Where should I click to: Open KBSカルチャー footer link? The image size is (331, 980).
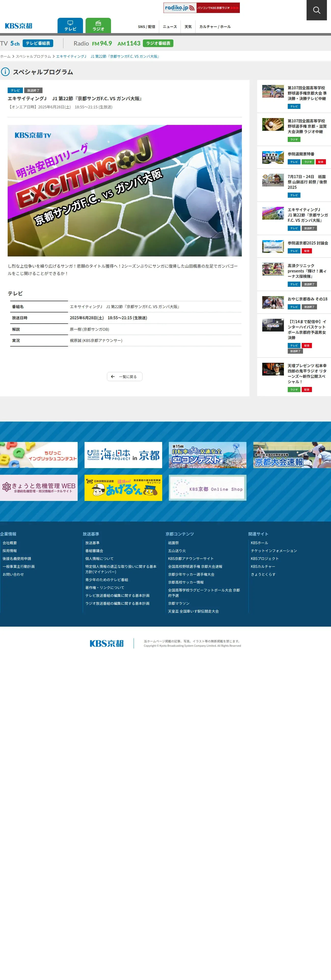(263, 567)
